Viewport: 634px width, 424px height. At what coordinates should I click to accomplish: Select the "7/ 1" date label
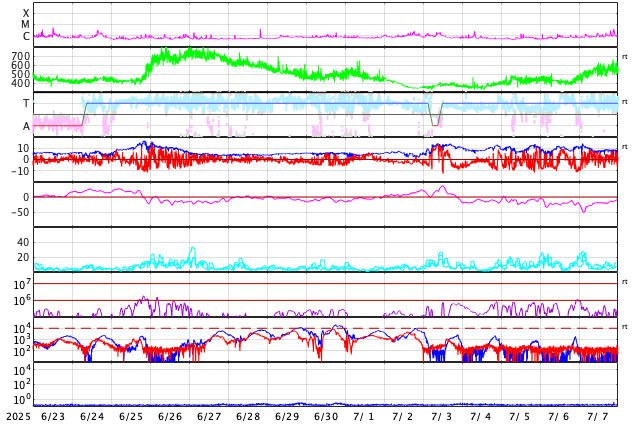coord(364,417)
